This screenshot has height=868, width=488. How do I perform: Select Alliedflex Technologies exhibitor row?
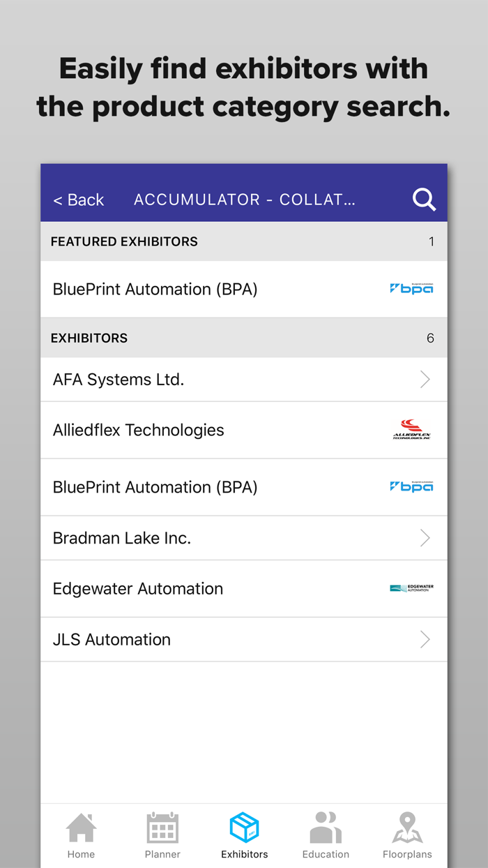pyautogui.click(x=139, y=431)
